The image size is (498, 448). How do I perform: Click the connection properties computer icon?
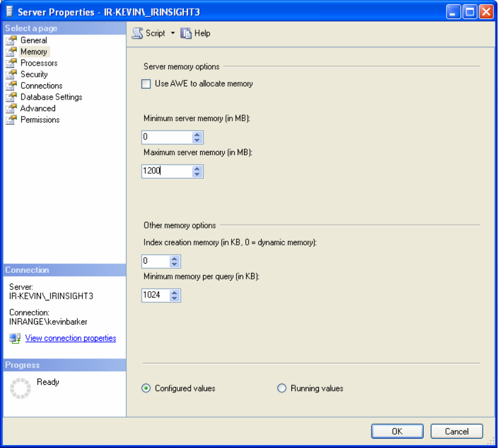point(15,338)
